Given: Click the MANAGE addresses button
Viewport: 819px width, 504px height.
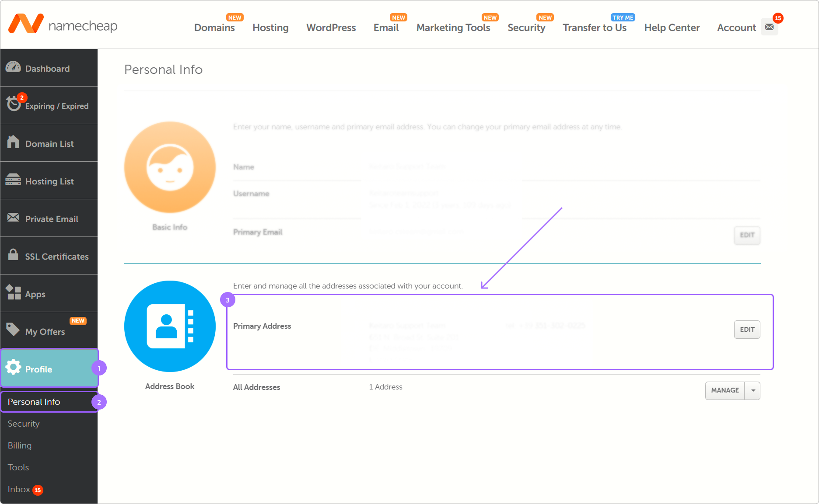Looking at the screenshot, I should 725,390.
